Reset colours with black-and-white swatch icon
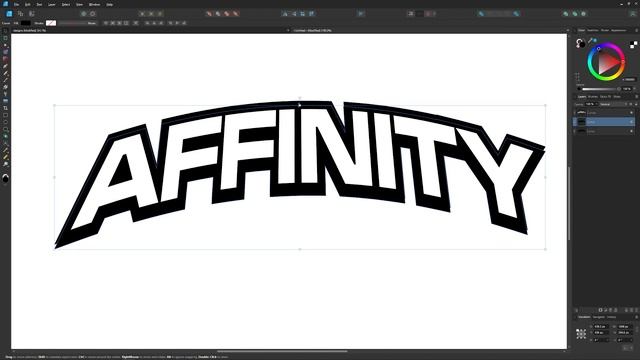This screenshot has width=640, height=360. (x=633, y=44)
